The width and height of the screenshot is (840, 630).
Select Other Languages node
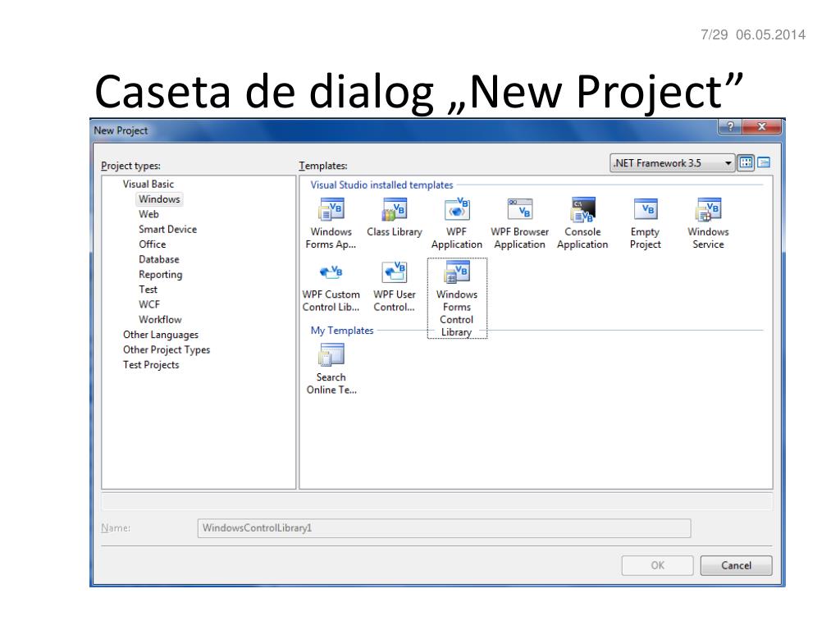pyautogui.click(x=161, y=335)
